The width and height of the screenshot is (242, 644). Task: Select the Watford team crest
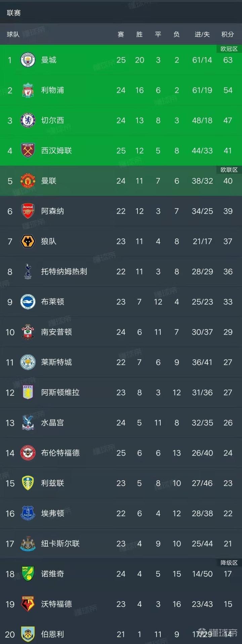tap(28, 604)
